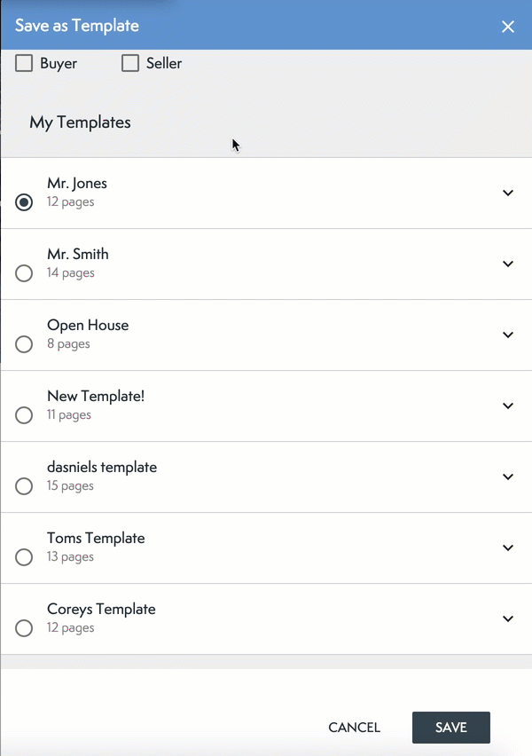Expand the dasniels template chevron
This screenshot has width=532, height=756.
(x=508, y=477)
